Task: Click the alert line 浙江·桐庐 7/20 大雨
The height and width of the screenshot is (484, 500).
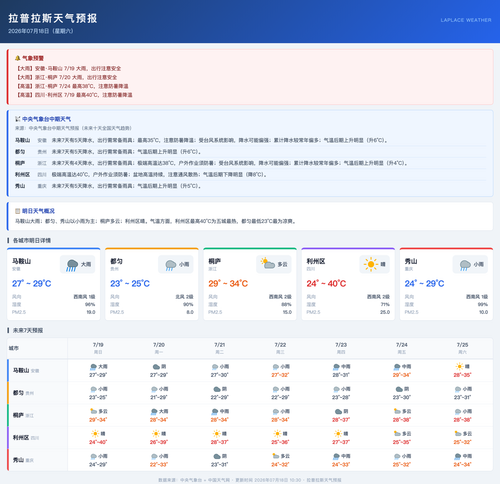Action: pos(66,77)
